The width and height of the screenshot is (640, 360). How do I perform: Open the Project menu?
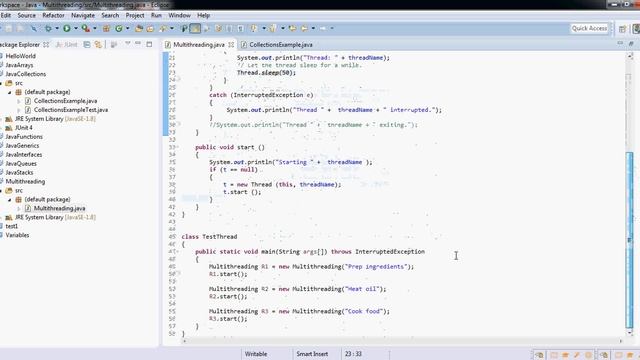[135, 15]
